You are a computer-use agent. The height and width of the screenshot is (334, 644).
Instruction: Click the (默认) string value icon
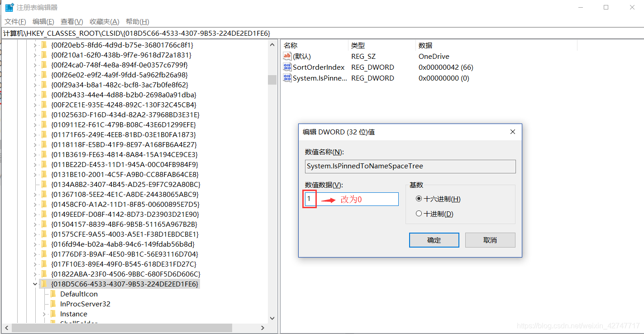(x=287, y=56)
